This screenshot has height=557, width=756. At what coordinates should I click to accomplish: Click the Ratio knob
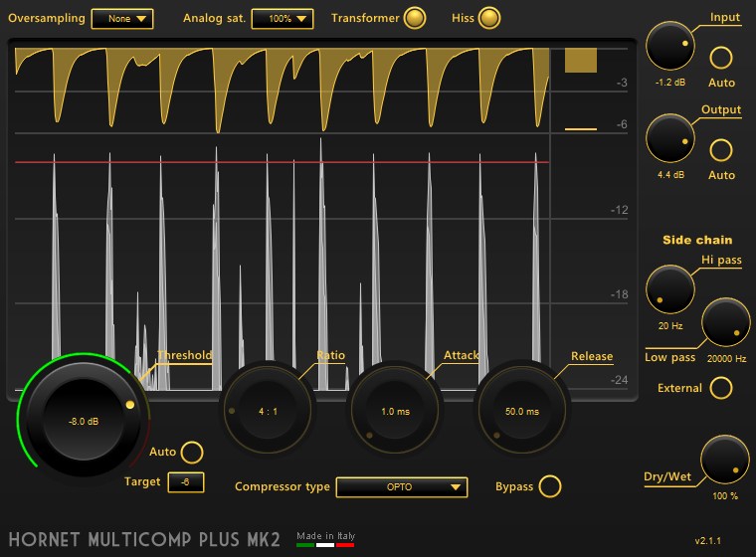pyautogui.click(x=269, y=410)
